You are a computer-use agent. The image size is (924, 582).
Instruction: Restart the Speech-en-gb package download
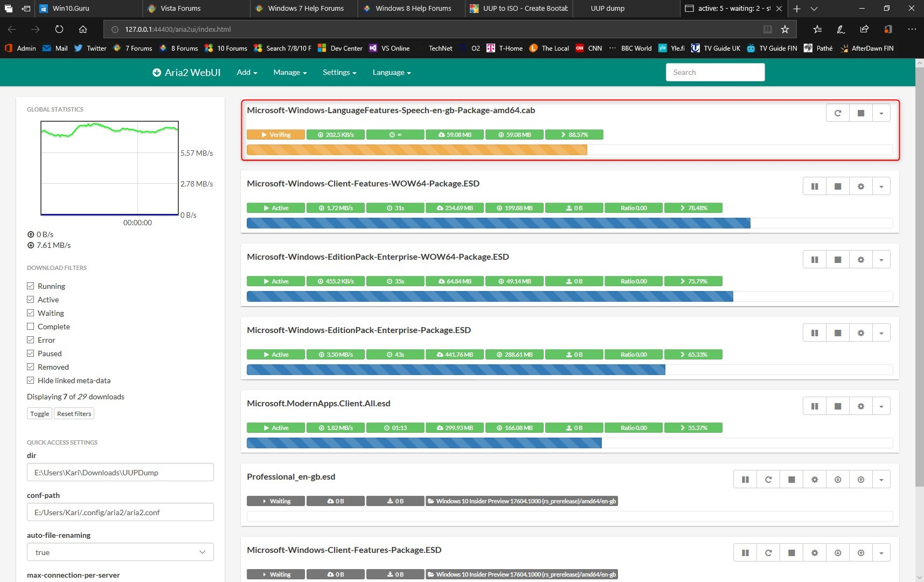pos(838,113)
